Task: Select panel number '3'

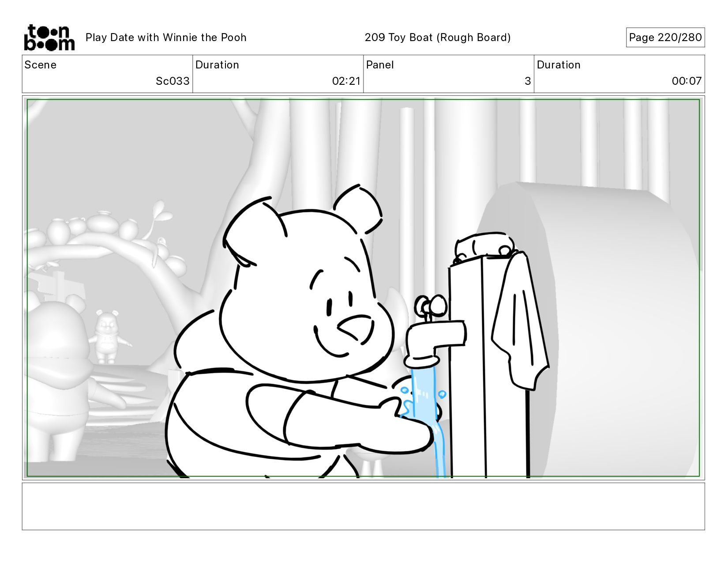Action: [528, 81]
